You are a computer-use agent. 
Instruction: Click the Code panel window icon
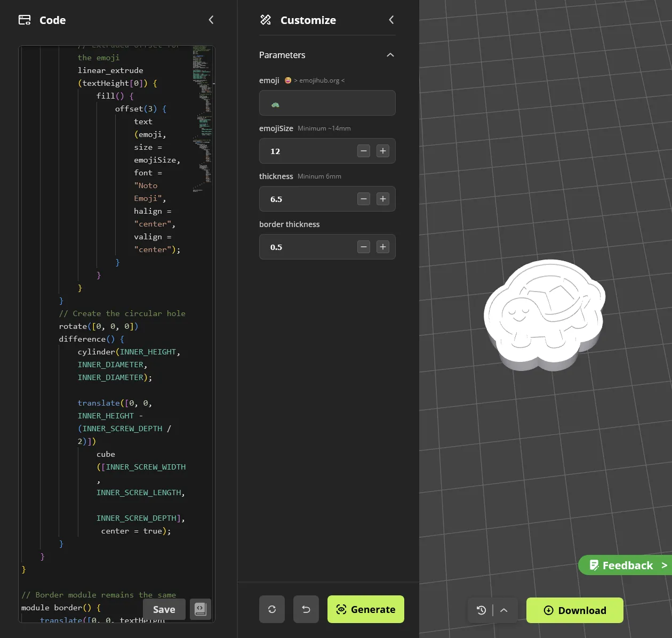[25, 20]
